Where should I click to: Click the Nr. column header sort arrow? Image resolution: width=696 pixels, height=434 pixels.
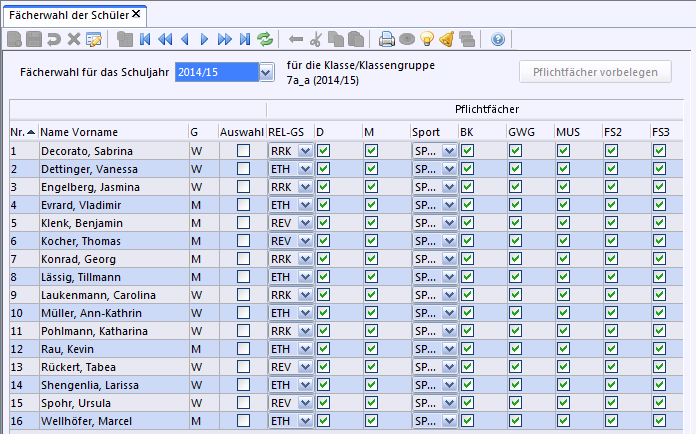point(31,132)
